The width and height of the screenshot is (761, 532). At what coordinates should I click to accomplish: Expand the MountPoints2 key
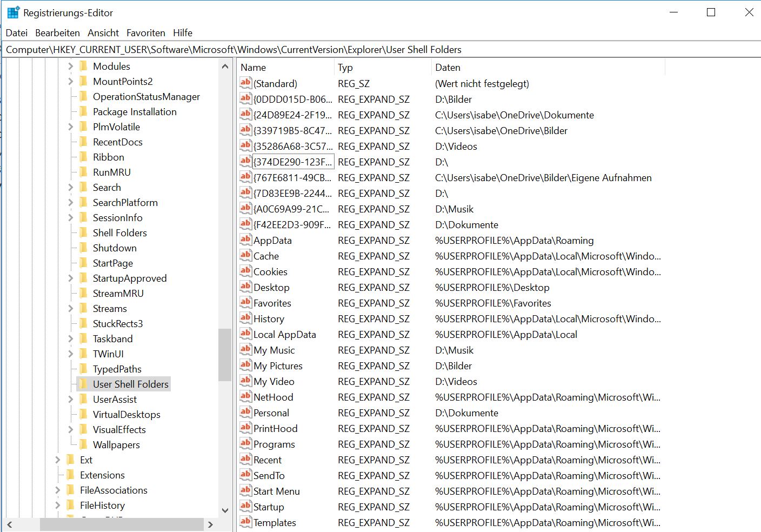click(x=71, y=81)
